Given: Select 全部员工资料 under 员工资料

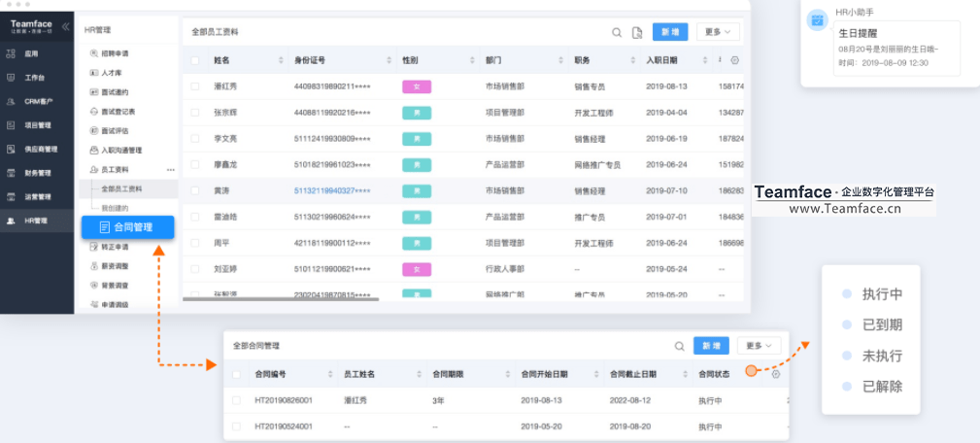Looking at the screenshot, I should (x=121, y=188).
